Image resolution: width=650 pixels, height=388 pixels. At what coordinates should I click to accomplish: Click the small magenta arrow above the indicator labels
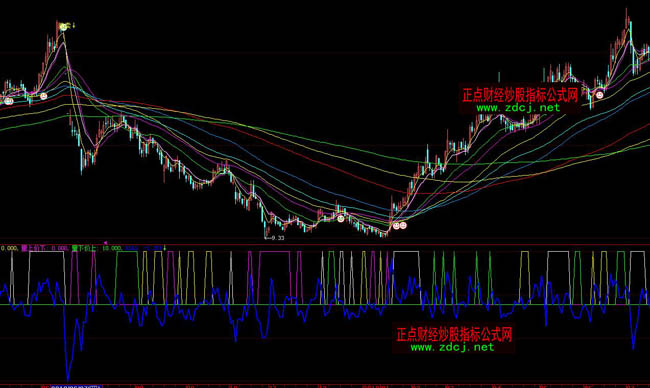point(105,243)
